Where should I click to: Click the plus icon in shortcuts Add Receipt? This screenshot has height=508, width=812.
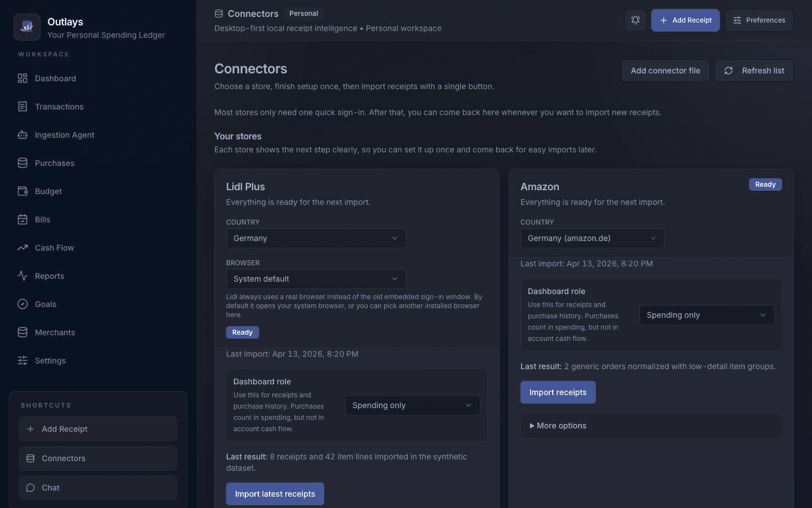click(30, 429)
